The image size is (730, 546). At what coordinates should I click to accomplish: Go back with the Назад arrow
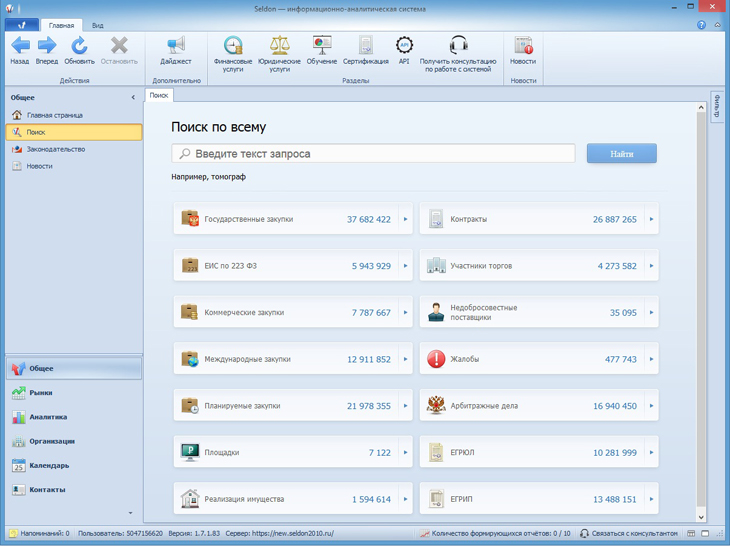click(20, 50)
